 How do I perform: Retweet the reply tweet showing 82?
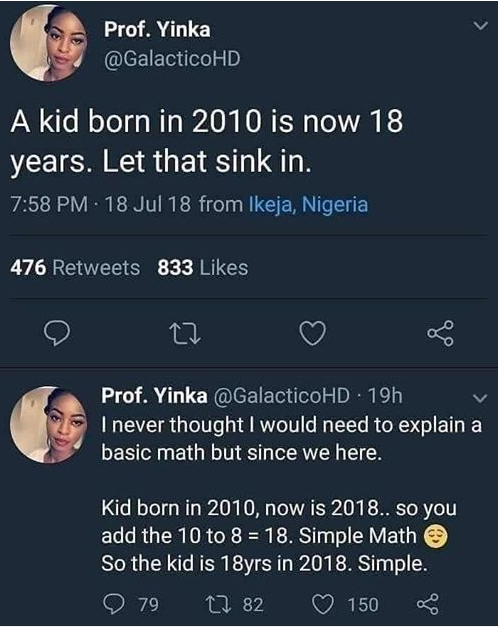click(x=234, y=604)
